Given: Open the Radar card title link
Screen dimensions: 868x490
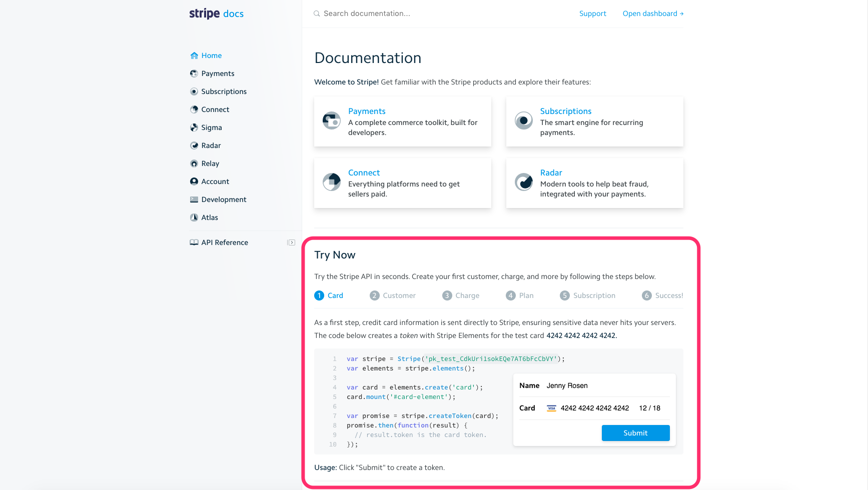Looking at the screenshot, I should 551,172.
